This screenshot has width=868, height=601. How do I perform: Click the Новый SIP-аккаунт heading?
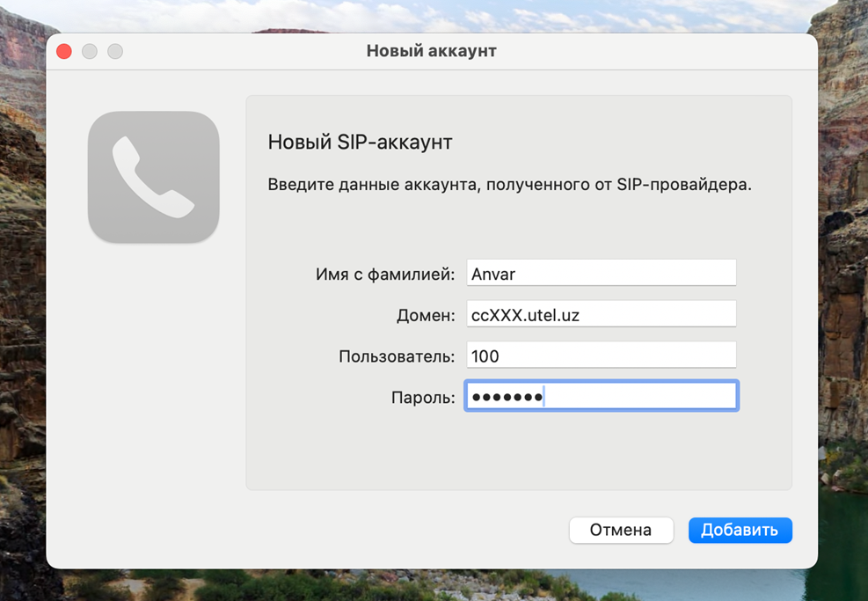(360, 142)
